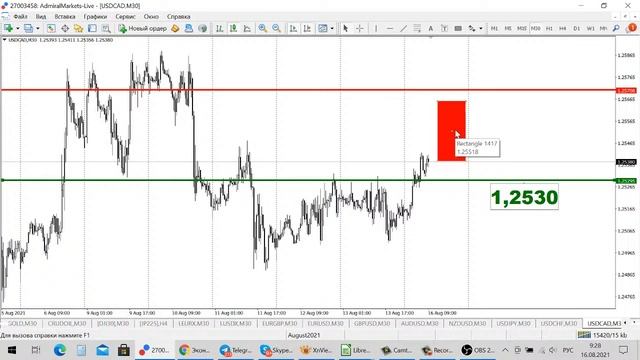Switch to Bar Chart mode
640x360 pixels.
[220, 28]
